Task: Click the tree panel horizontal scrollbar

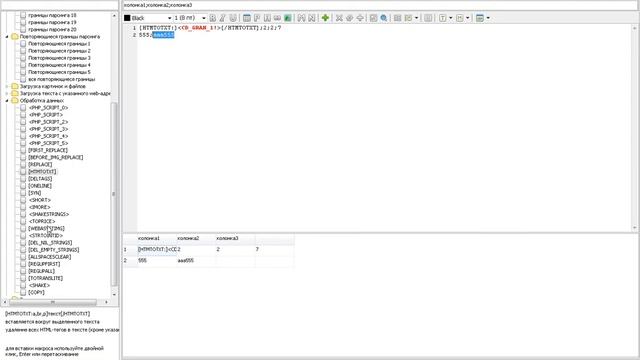Action: (53, 302)
